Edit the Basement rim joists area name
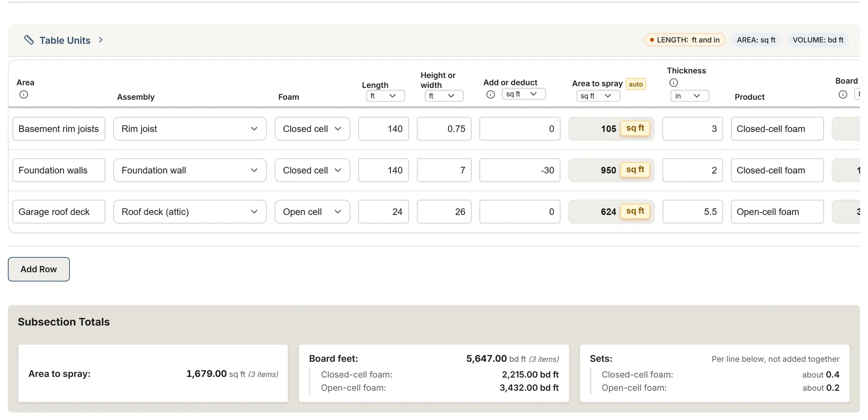This screenshot has width=868, height=420. point(59,129)
